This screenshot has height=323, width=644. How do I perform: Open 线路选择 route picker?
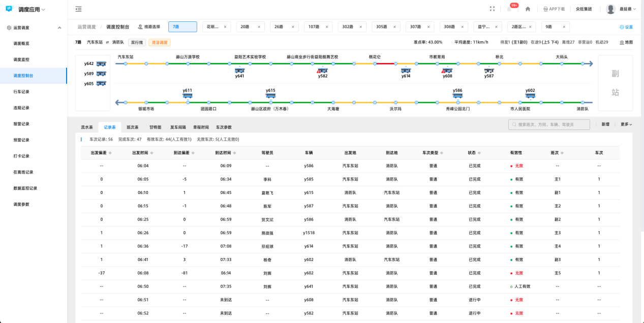pyautogui.click(x=149, y=27)
